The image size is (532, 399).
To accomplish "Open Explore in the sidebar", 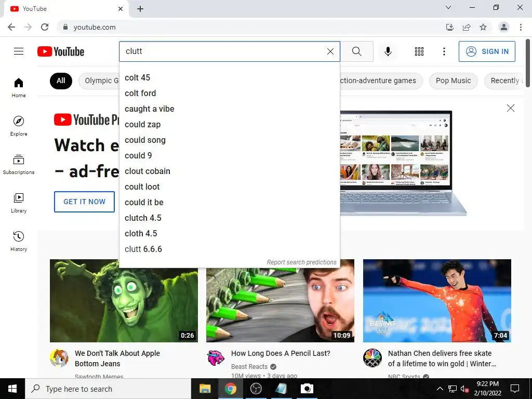I will click(19, 126).
